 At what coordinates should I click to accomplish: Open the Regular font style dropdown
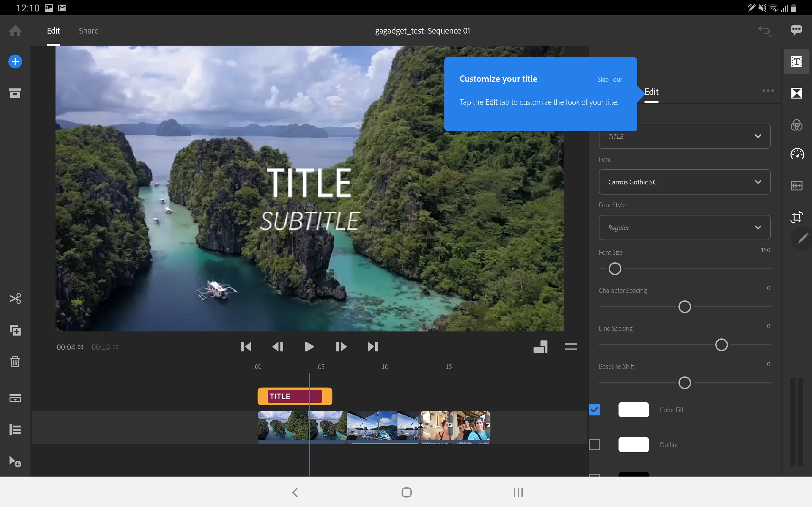point(684,227)
